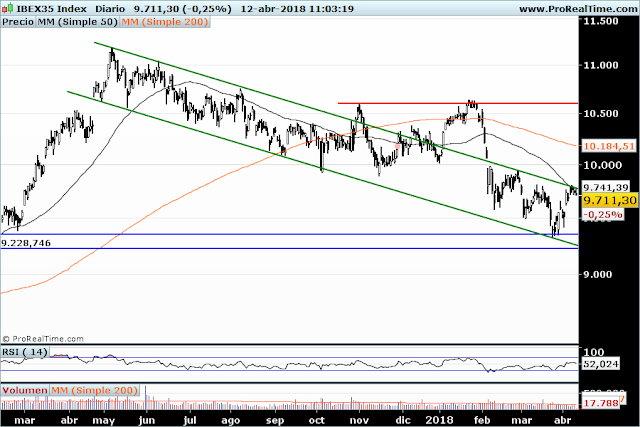
Task: Click the 10.500 price axis label
Action: (600, 113)
